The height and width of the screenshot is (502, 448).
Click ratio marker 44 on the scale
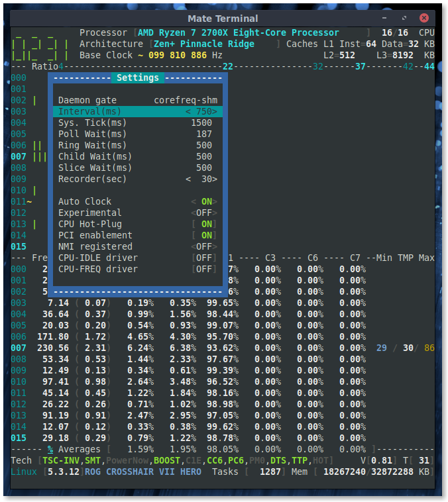[x=429, y=67]
